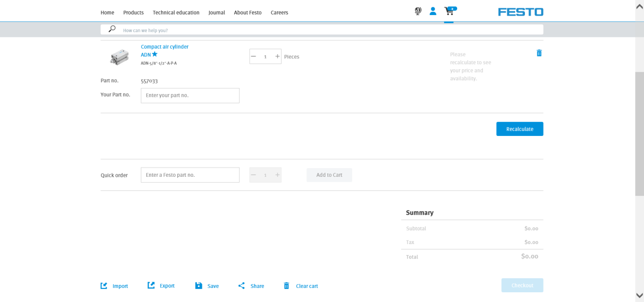Click the scrollbar up arrow
This screenshot has width=644, height=302.
click(x=639, y=6)
